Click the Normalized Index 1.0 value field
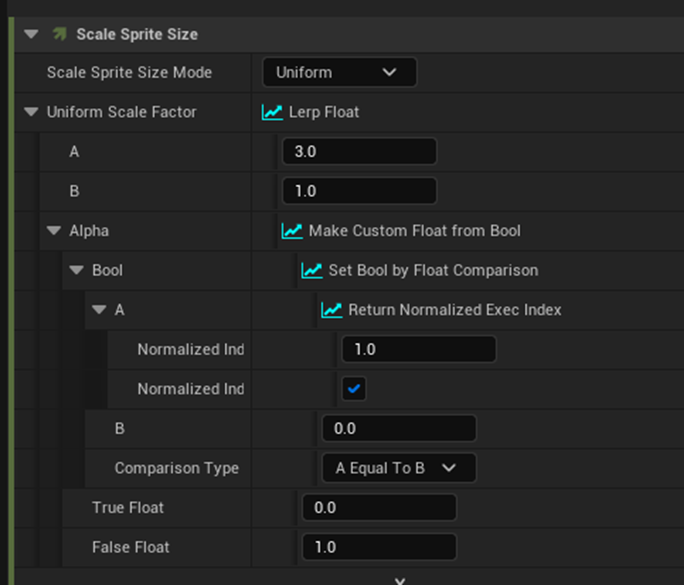This screenshot has width=684, height=585. click(418, 349)
